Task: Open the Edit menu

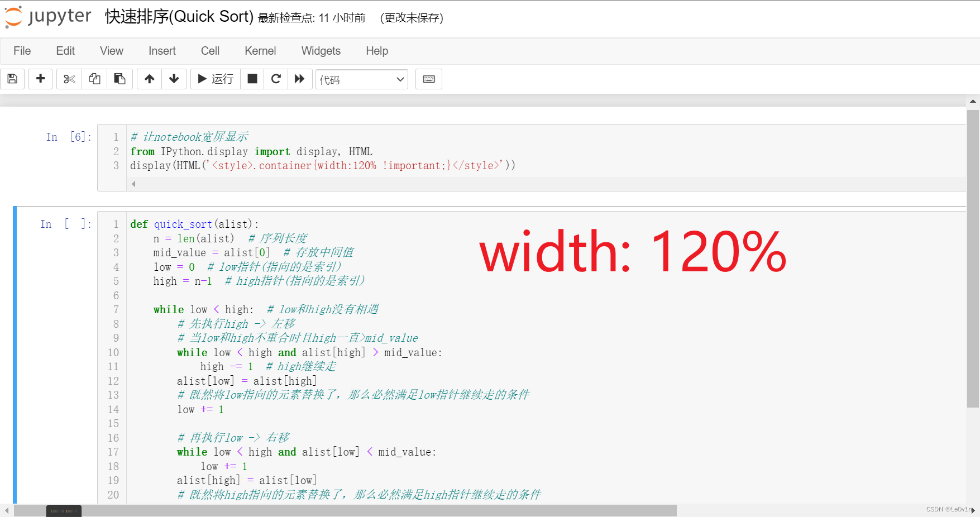Action: tap(65, 51)
